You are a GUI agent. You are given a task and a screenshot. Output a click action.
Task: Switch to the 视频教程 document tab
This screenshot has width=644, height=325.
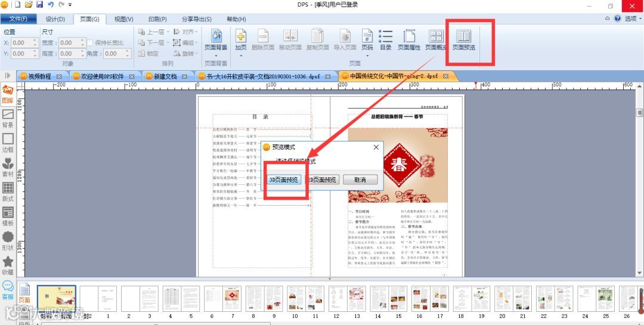39,76
